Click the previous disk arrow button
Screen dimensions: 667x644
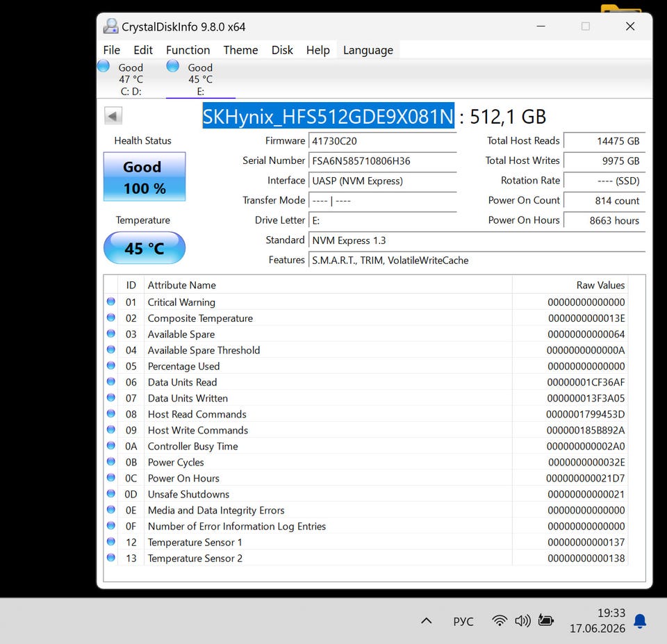113,116
